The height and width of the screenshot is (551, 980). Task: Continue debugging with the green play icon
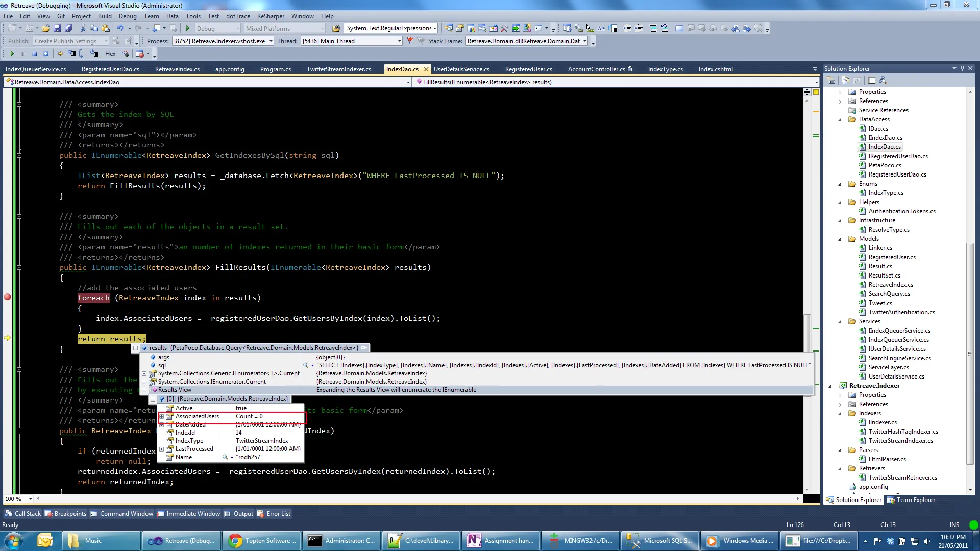click(x=12, y=54)
